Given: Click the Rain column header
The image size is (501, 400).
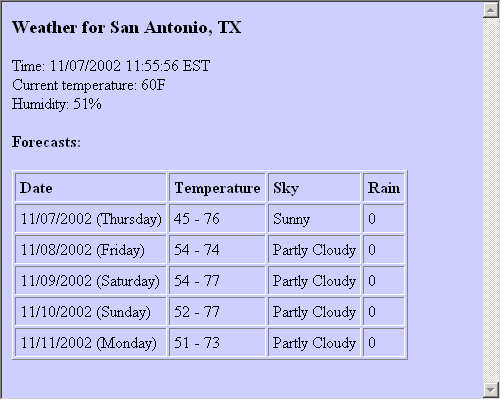Looking at the screenshot, I should (384, 188).
